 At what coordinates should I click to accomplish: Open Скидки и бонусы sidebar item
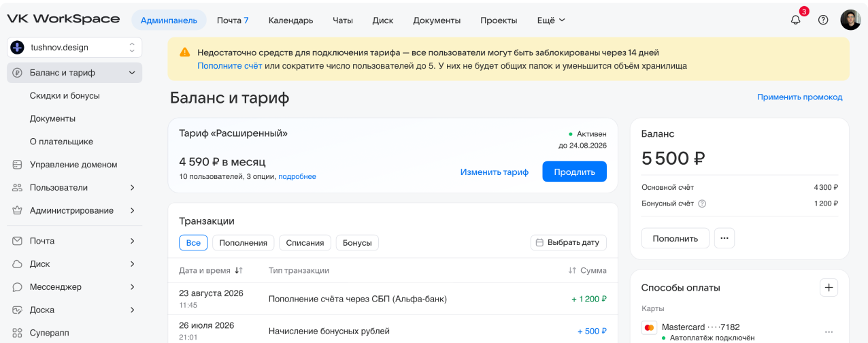click(65, 96)
